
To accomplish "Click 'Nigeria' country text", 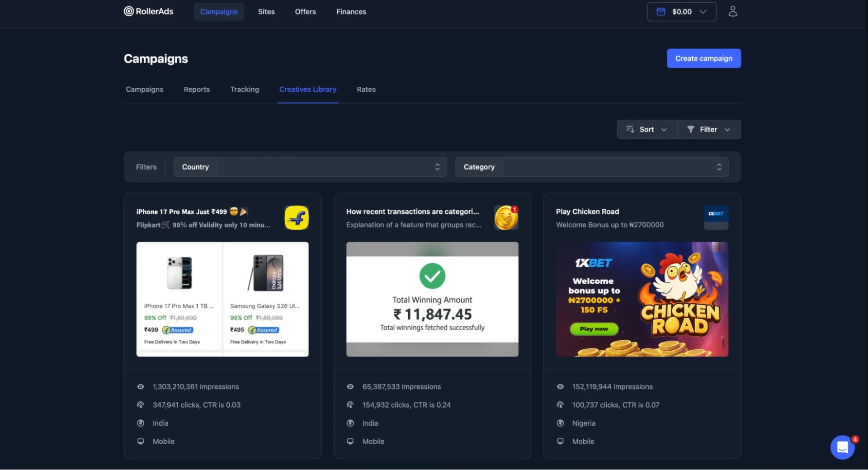I will (x=584, y=423).
